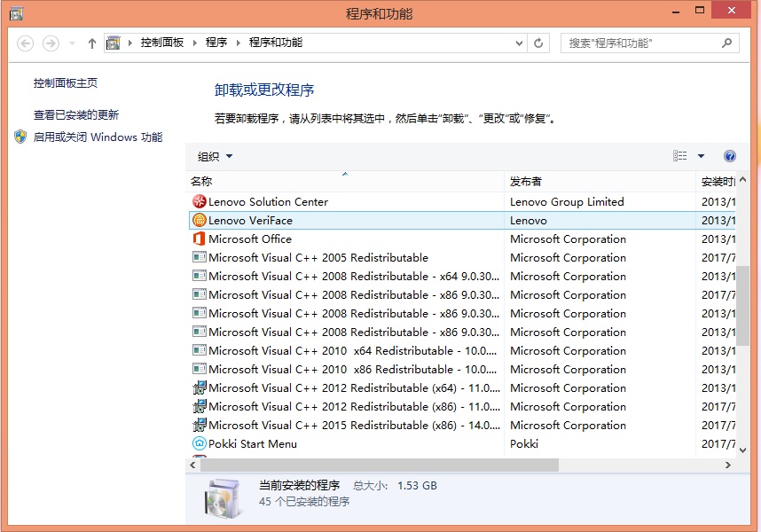
Task: Select the Lenovo VeriFace program name
Action: coord(250,221)
